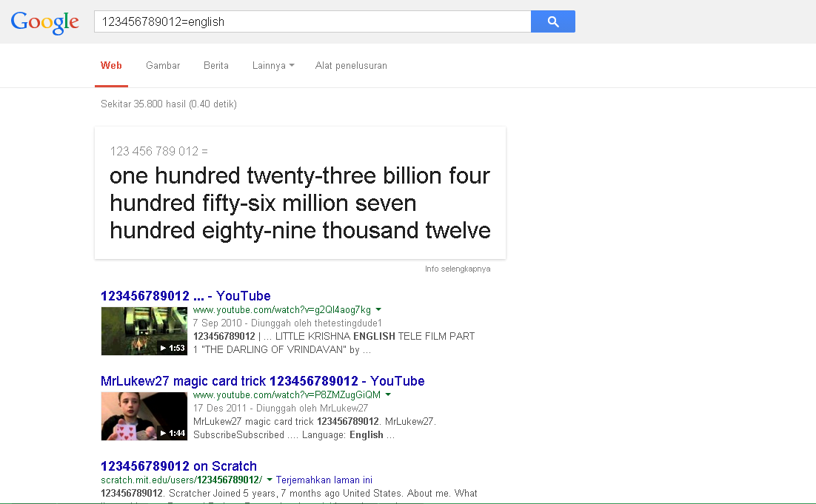Image resolution: width=816 pixels, height=504 pixels.
Task: Expand options arrow beside watch?v=P8ZMZugGiQM URL
Action: click(388, 394)
